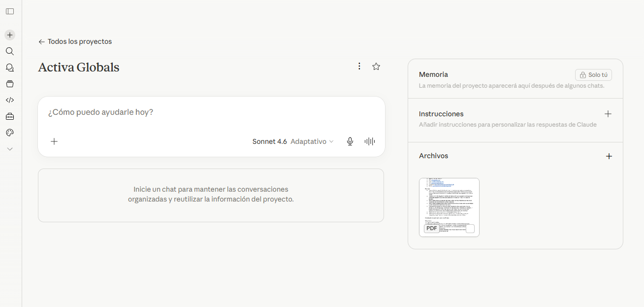Screen dimensions: 644x307
Task: Activate microphone dictation
Action: click(350, 141)
